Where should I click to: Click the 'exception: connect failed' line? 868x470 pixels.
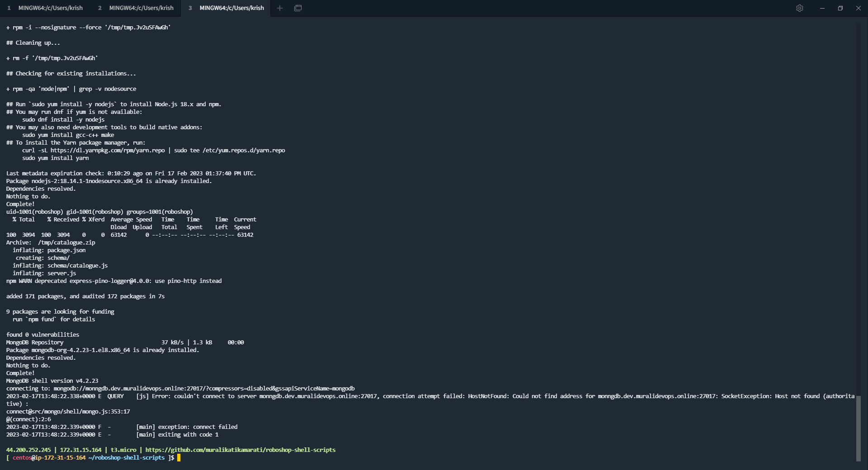[122, 427]
